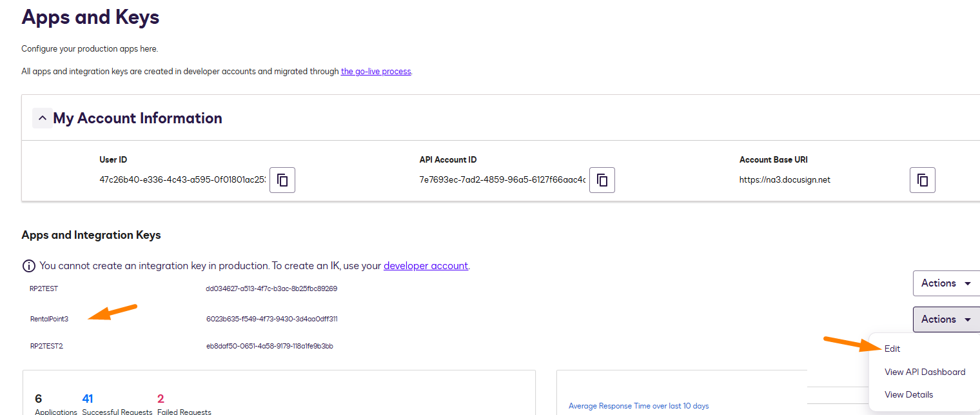Click the info icon beside integration key notice
This screenshot has height=415, width=980.
29,265
